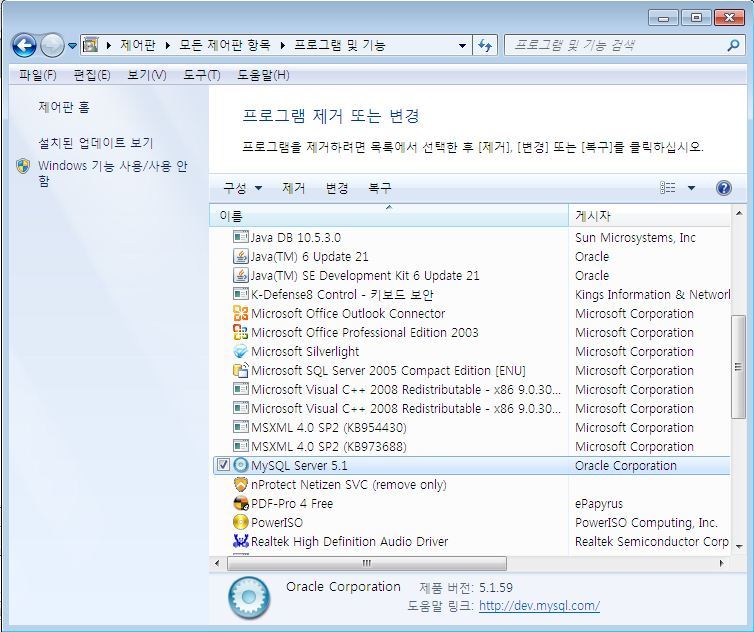Click the control panel icon in address bar
This screenshot has width=754, height=632.
(x=90, y=45)
